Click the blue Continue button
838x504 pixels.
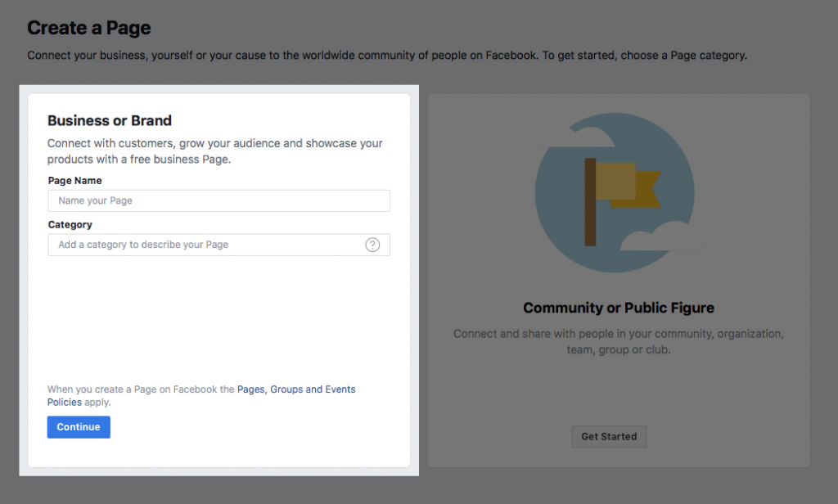(79, 427)
